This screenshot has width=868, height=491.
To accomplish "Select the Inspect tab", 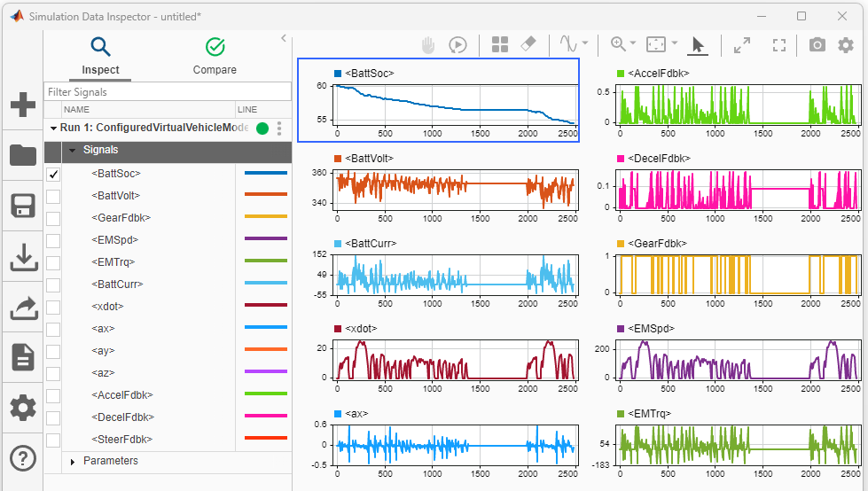I will coord(100,56).
